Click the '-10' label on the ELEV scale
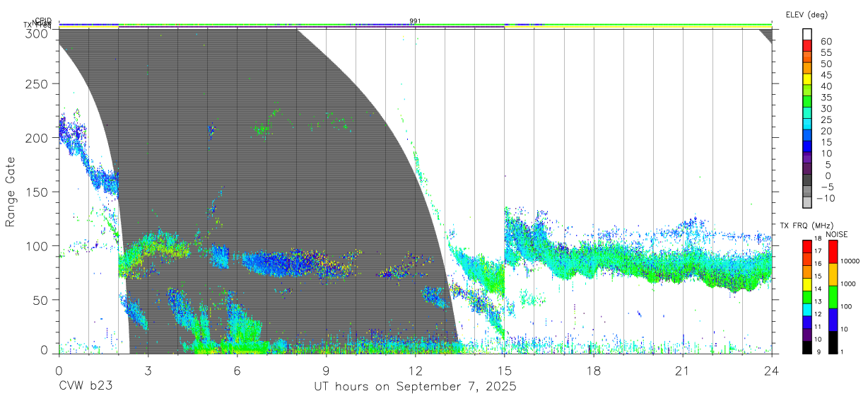The image size is (868, 401). (x=827, y=199)
